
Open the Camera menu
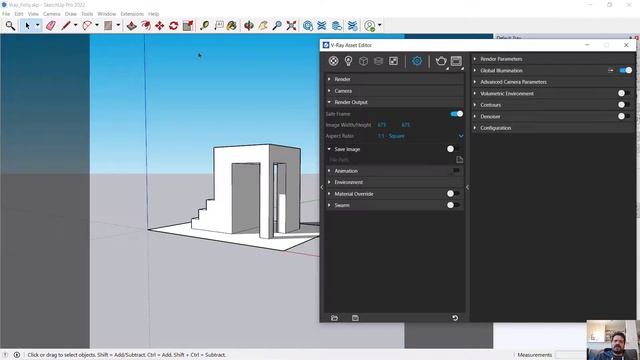[x=51, y=14]
